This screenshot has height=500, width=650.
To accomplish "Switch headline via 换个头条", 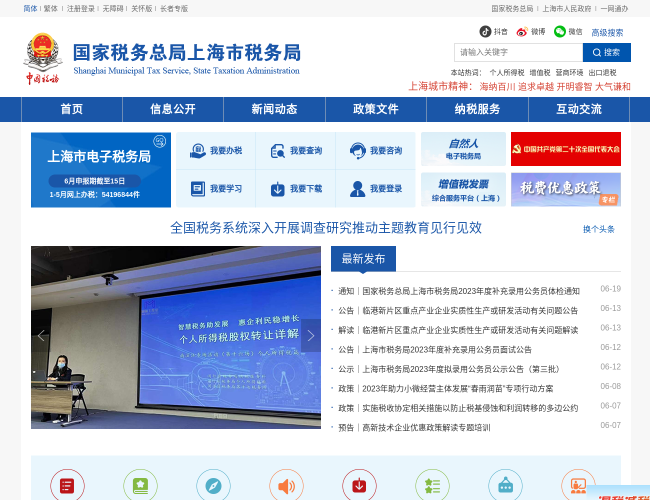I will pyautogui.click(x=599, y=229).
